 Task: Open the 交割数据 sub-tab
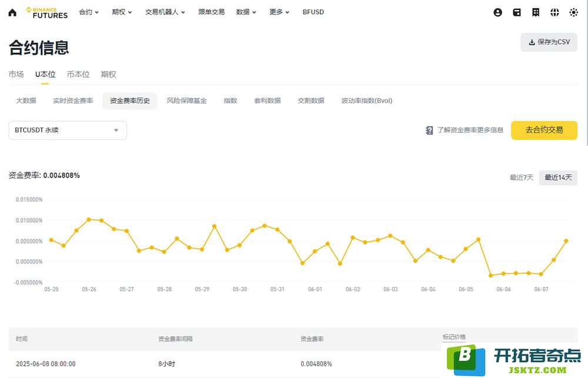click(x=311, y=101)
